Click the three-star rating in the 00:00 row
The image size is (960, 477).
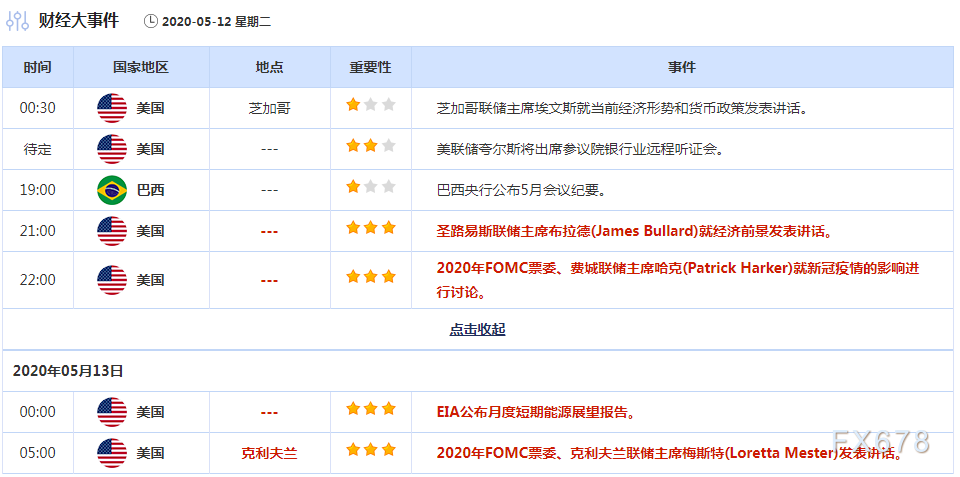click(370, 408)
